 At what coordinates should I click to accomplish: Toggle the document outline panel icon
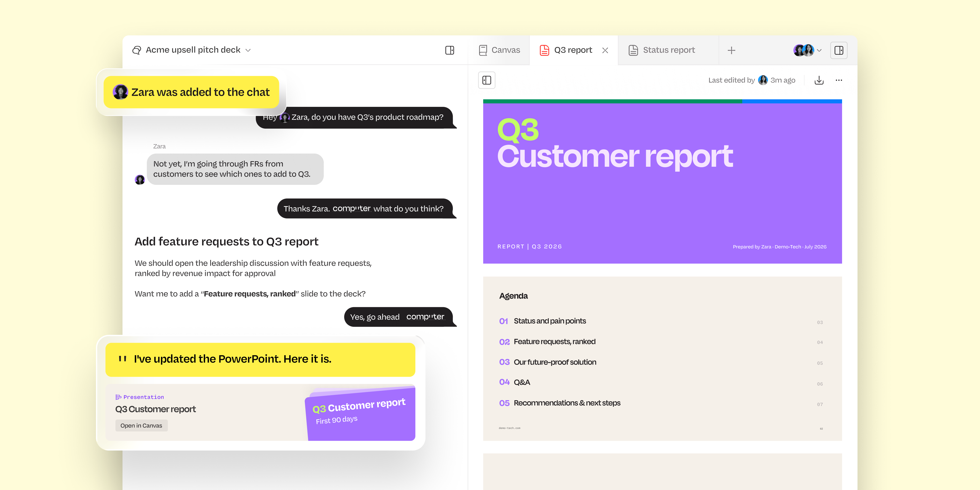[x=487, y=80]
